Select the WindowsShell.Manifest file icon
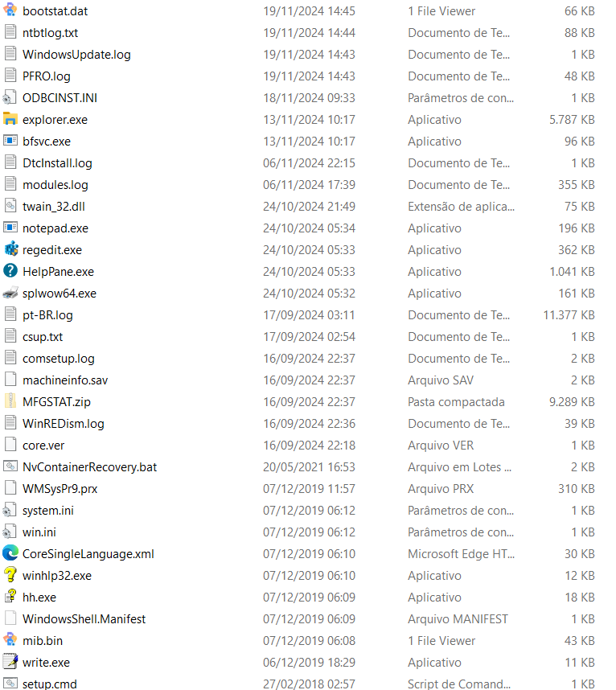 pyautogui.click(x=10, y=618)
